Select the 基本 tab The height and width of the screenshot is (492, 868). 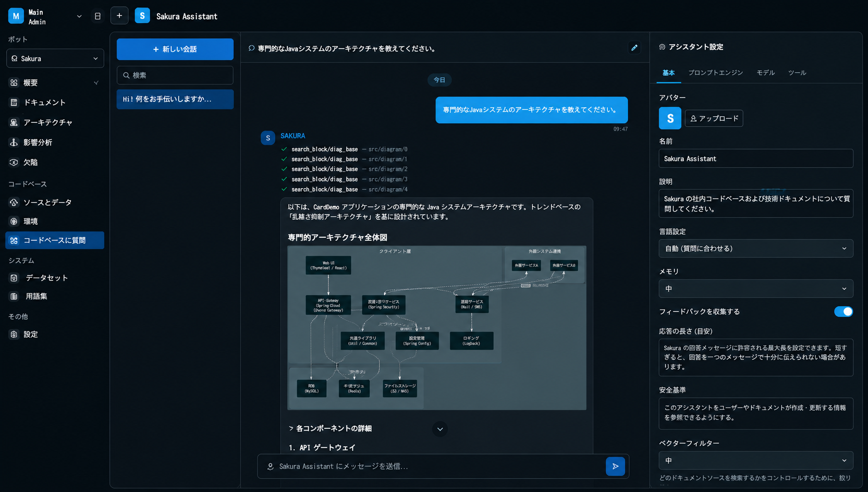[668, 72]
